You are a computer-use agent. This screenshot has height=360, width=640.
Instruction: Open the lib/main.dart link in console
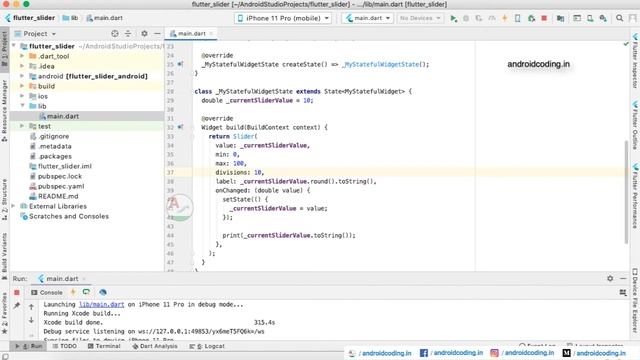(102, 304)
